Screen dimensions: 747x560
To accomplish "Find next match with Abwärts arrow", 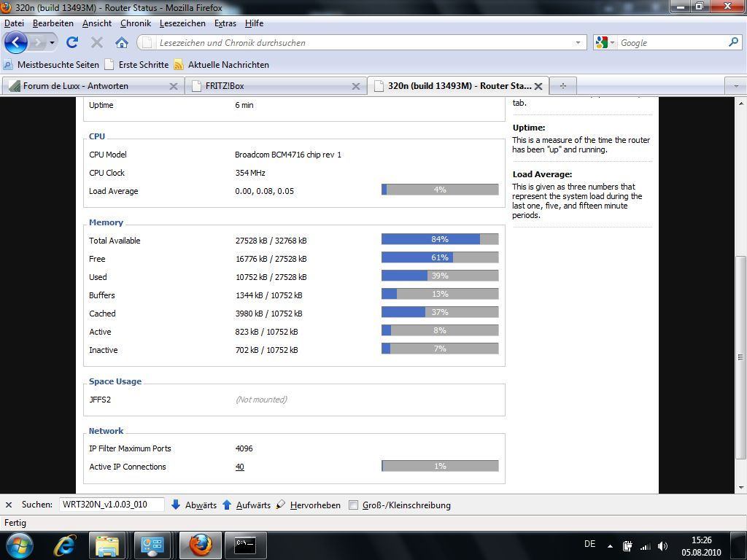I will click(193, 505).
